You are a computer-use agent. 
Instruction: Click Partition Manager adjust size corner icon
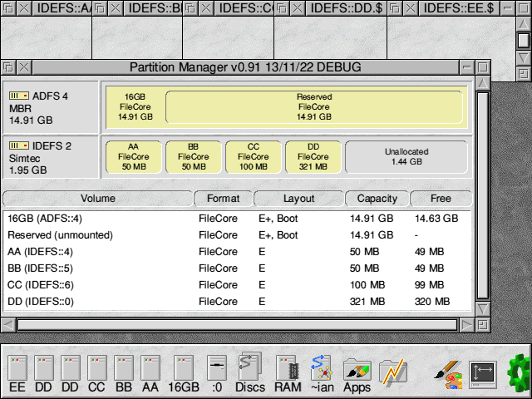point(482,325)
